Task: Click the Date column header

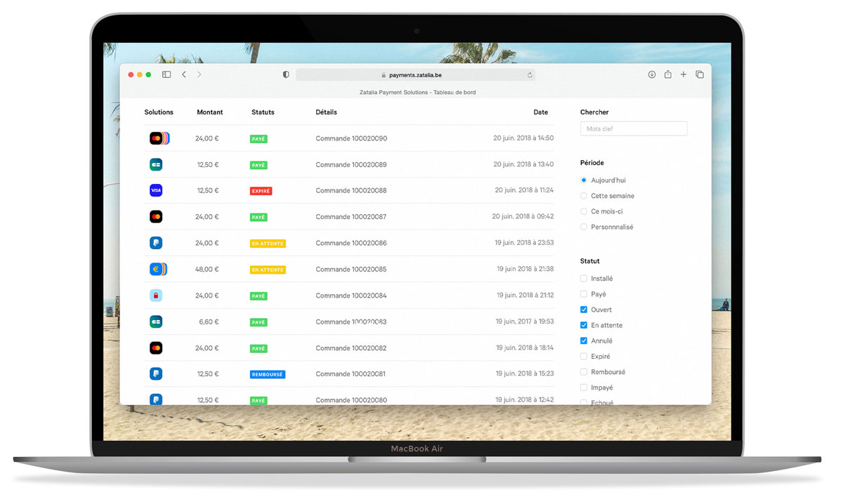Action: pyautogui.click(x=540, y=112)
